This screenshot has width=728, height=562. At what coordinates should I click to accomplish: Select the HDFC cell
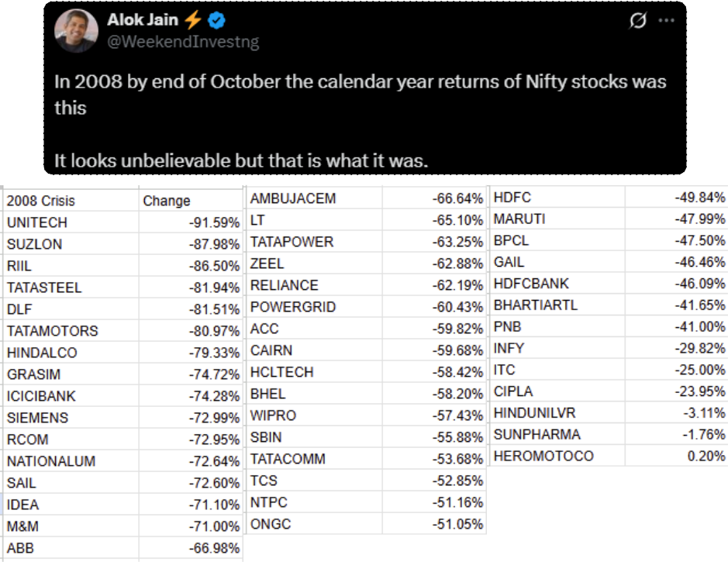512,197
